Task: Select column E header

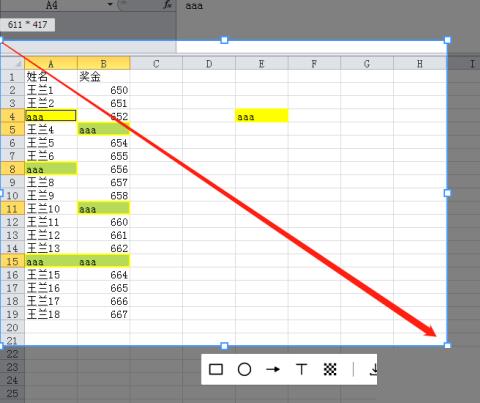Action: tap(262, 63)
